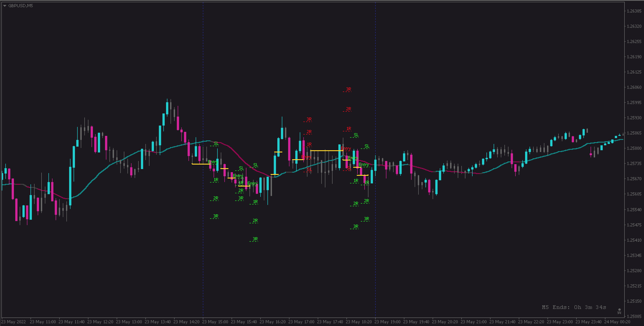
Task: Click the M5 Ends countdown timer text
Action: (x=574, y=307)
